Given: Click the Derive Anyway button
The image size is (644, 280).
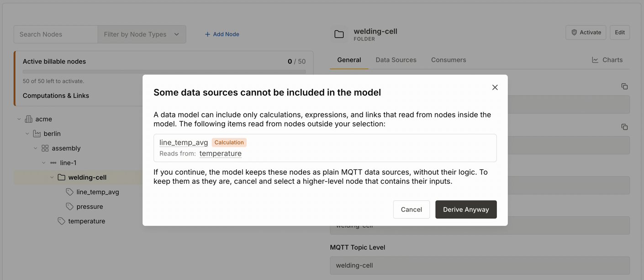Looking at the screenshot, I should coord(466,209).
